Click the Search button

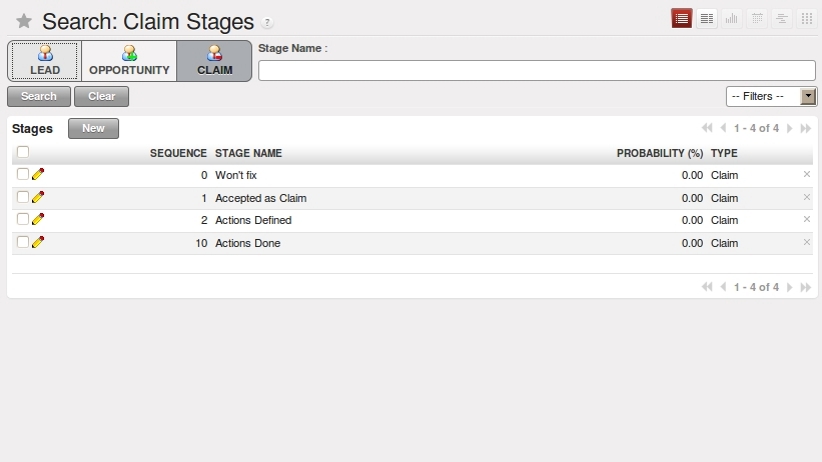[x=39, y=96]
